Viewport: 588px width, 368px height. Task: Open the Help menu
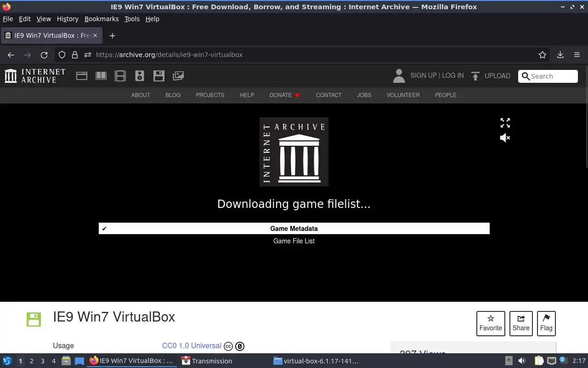(153, 19)
